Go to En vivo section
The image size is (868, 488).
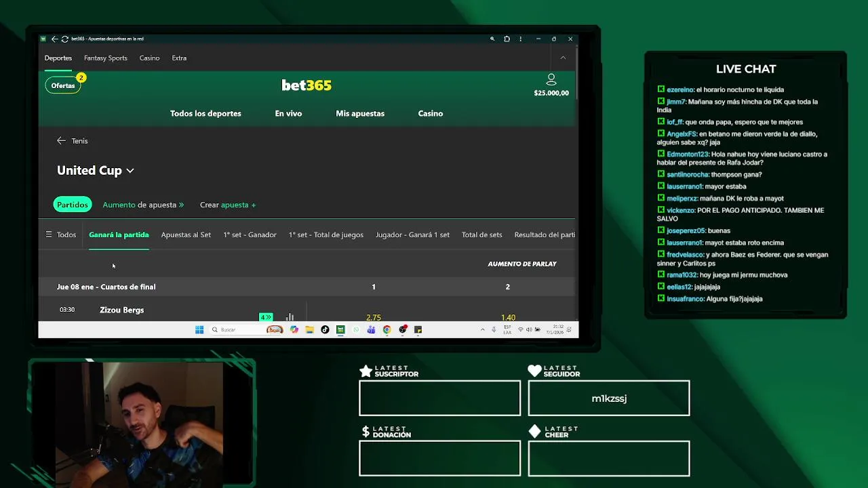pos(288,113)
